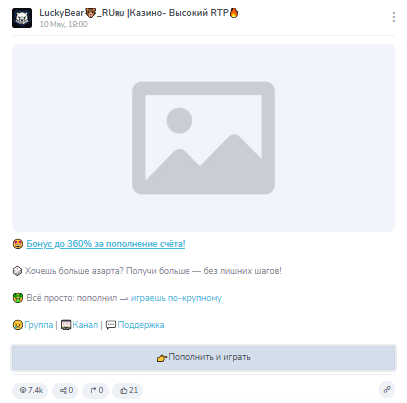Open the 360% bonus deposit link
407x403 pixels.
click(x=106, y=244)
